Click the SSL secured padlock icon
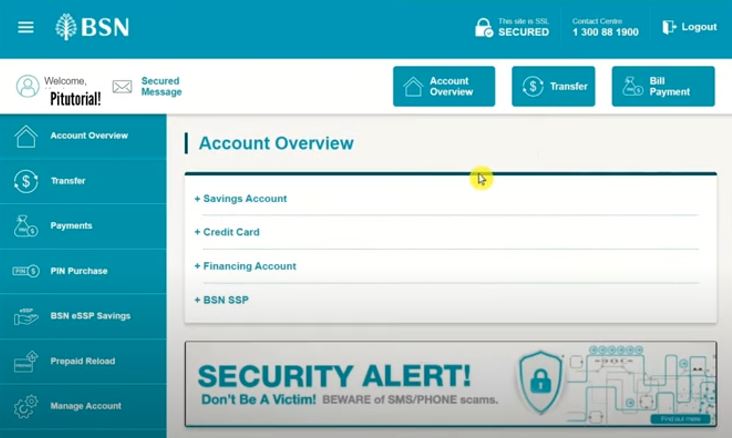Viewport: 732px width, 438px height. (483, 28)
